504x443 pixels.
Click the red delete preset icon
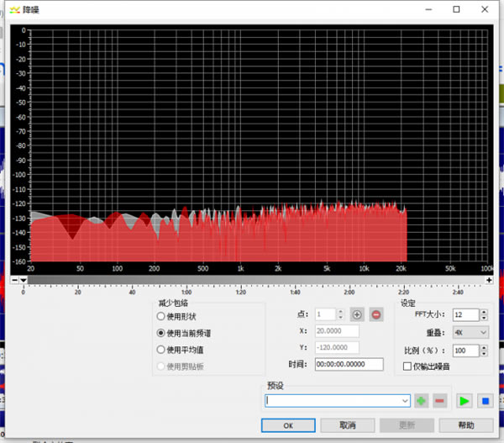[x=439, y=401]
